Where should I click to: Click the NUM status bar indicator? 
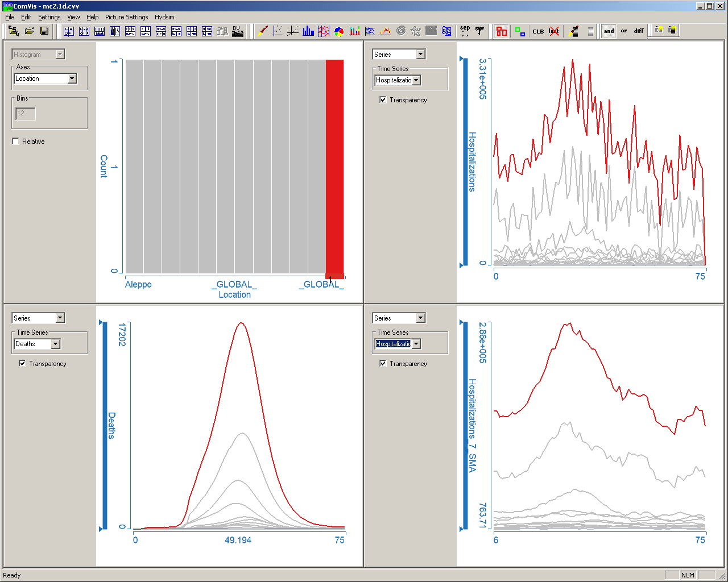[x=688, y=575]
